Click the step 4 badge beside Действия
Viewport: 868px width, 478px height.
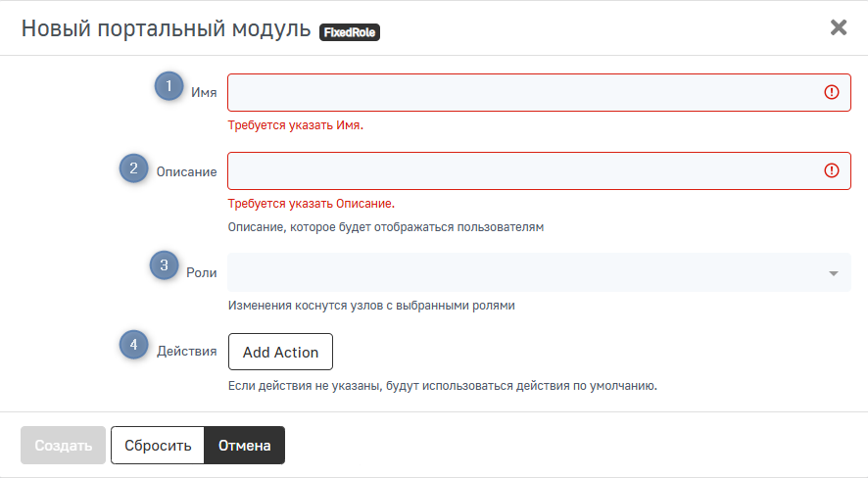pos(134,345)
